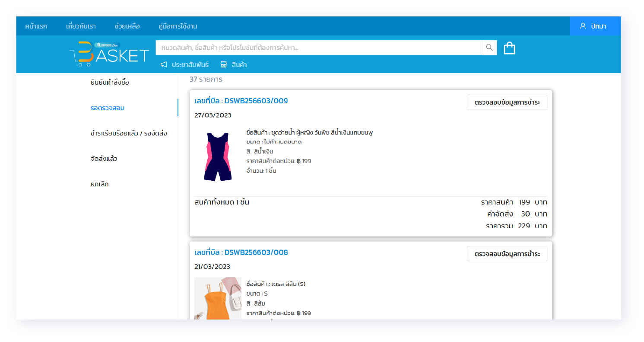
Task: View the ยกเลิก orders list
Action: pos(100,184)
